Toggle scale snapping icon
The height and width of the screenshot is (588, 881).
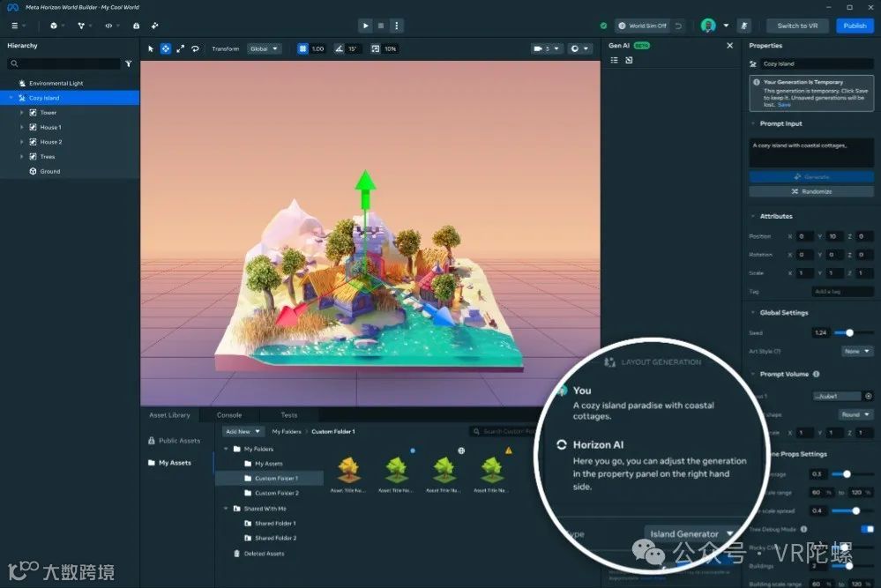pos(376,48)
